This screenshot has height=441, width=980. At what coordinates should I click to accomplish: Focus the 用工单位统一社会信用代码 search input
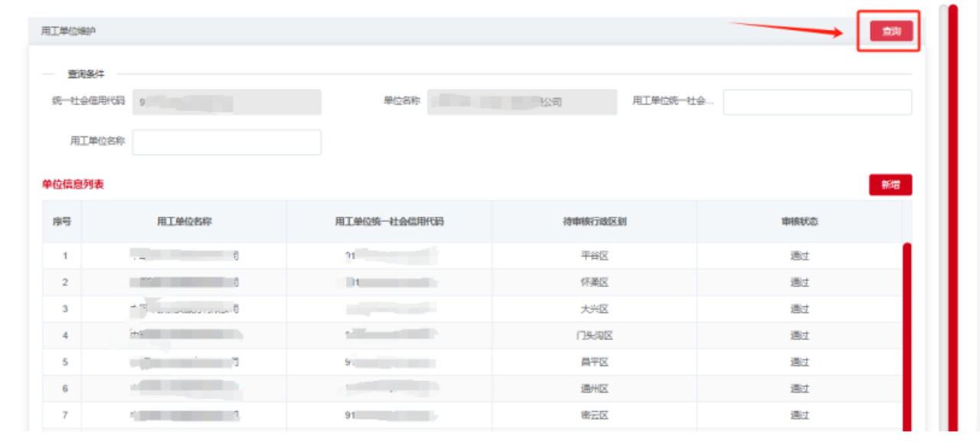(x=817, y=102)
